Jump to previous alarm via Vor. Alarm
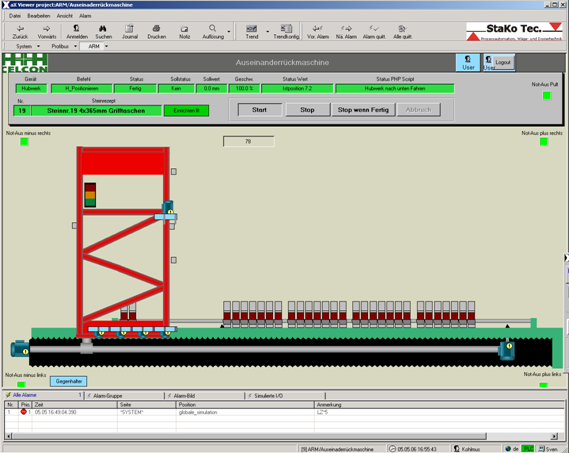569x453 pixels. [318, 32]
